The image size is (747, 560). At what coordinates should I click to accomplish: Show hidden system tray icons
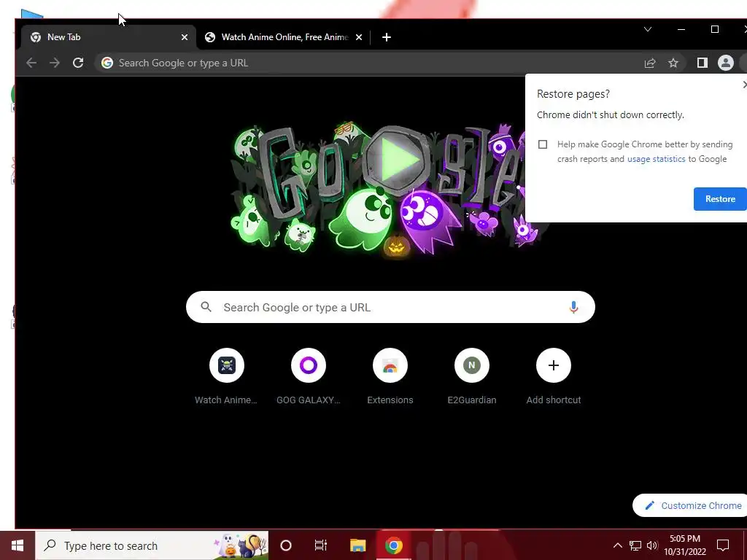click(617, 545)
